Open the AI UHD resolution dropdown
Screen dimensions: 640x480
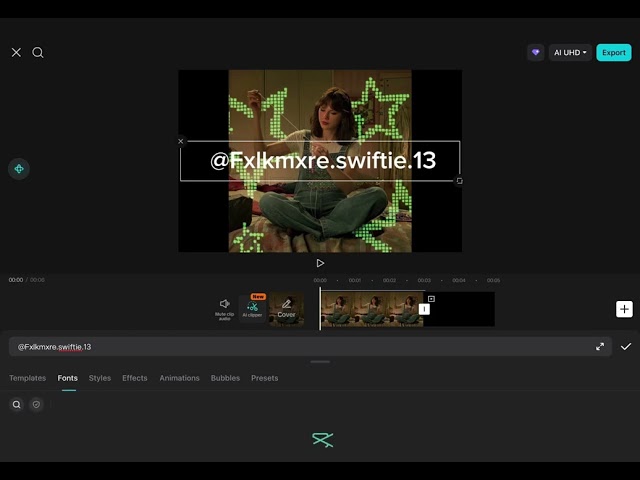(x=570, y=52)
